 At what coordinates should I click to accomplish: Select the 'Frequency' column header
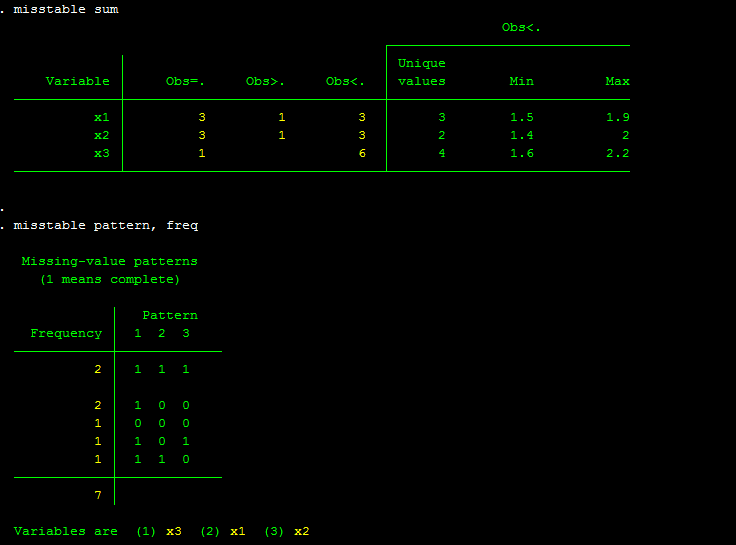[x=66, y=333]
